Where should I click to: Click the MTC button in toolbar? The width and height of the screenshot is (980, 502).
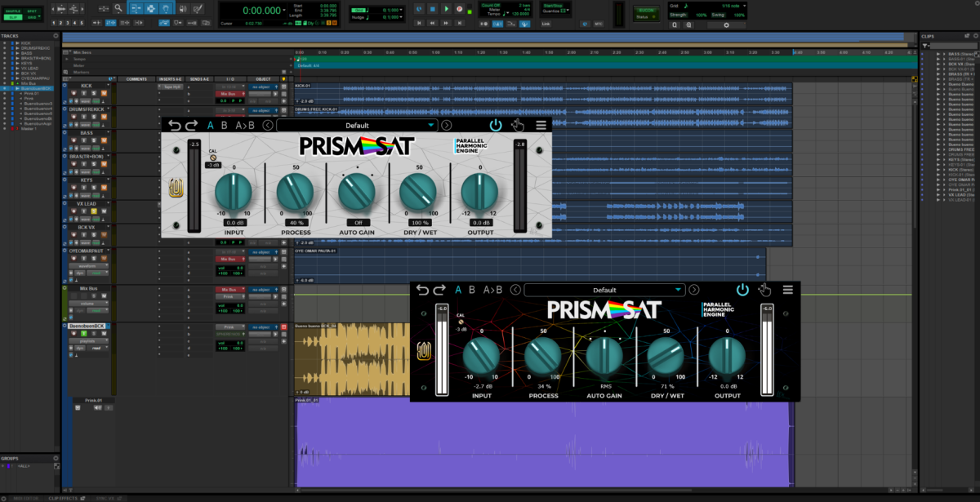[598, 24]
